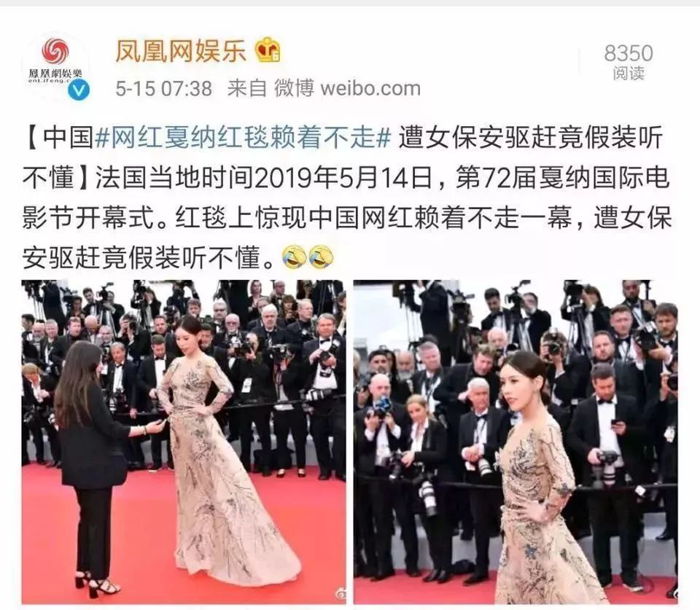The height and width of the screenshot is (610, 700).
Task: Click the 阅读 label under the count
Action: point(629,73)
